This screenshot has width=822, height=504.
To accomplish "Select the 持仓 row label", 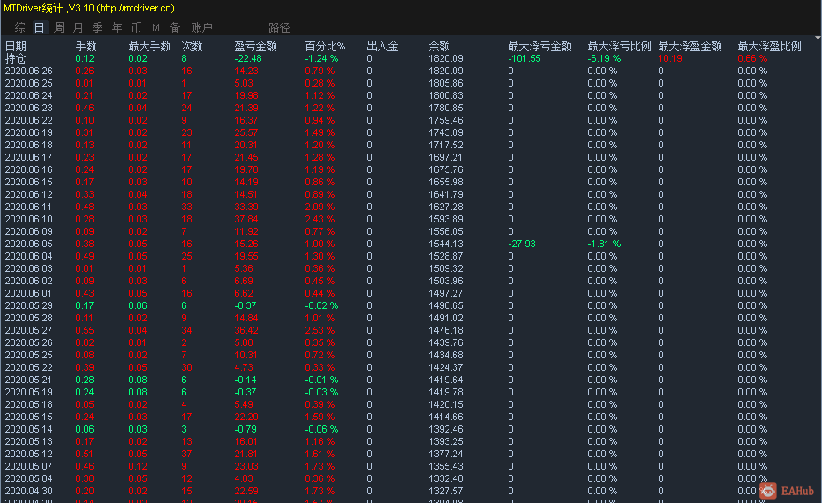I will point(15,58).
